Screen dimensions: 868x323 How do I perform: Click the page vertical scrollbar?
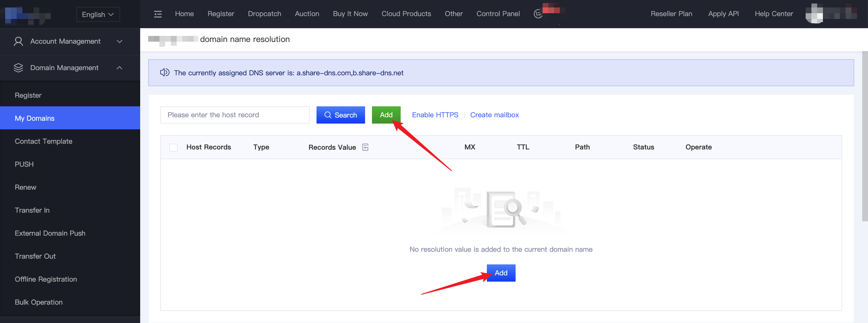865,136
